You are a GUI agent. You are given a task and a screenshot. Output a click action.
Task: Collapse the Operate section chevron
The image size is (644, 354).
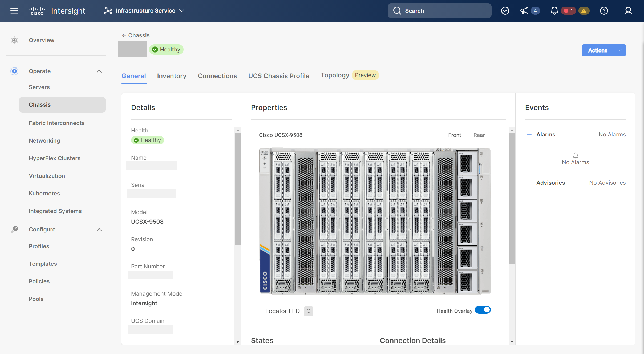[99, 71]
